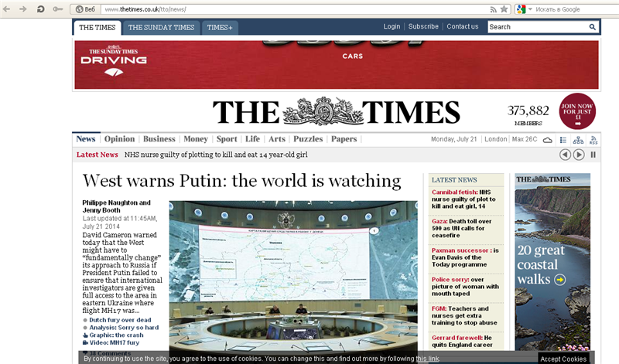Click the RSS icon in nav bar
This screenshot has width=619, height=364.
pyautogui.click(x=593, y=140)
